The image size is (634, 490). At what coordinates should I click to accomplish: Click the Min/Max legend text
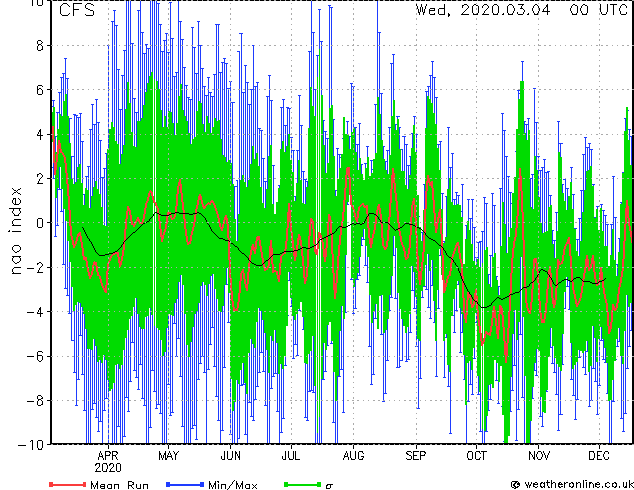[233, 485]
